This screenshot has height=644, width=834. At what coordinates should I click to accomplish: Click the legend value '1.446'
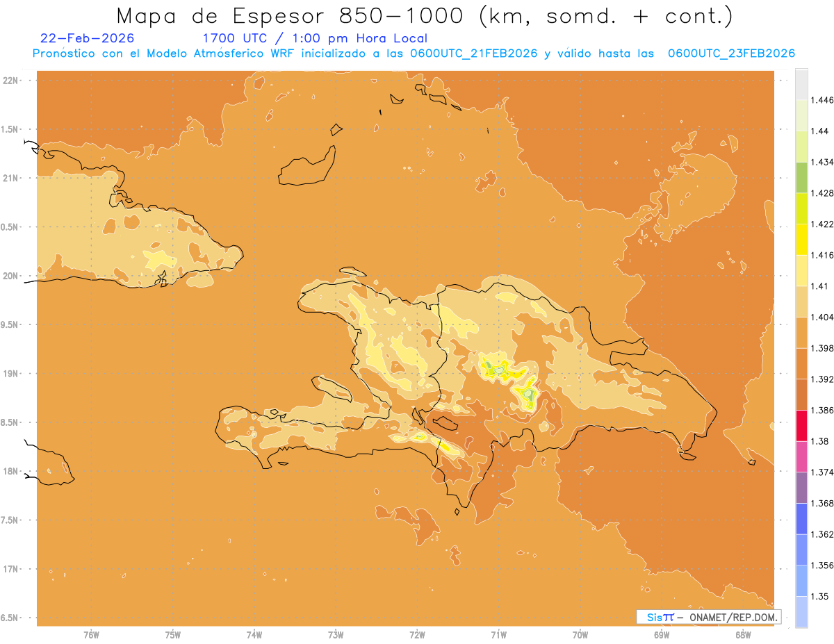(x=822, y=100)
